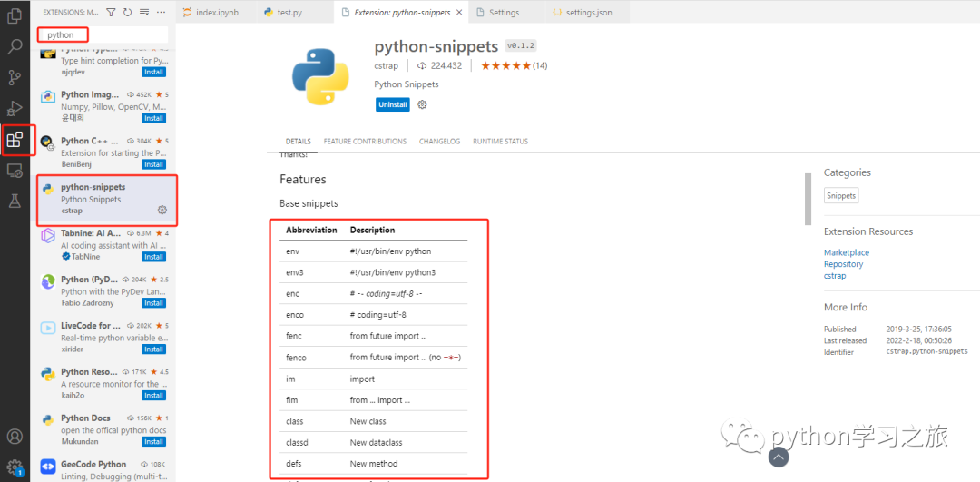Open the Search view in activity bar
980x482 pixels.
pyautogui.click(x=15, y=46)
